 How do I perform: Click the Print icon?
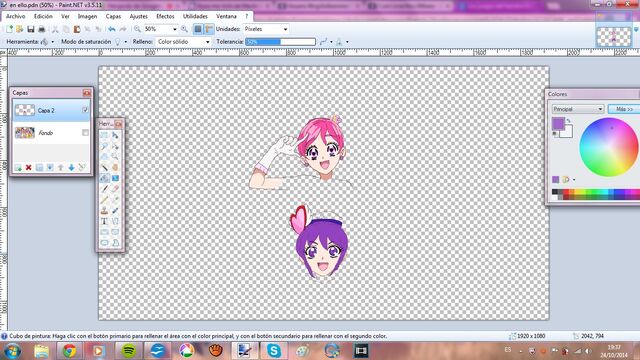click(x=41, y=29)
